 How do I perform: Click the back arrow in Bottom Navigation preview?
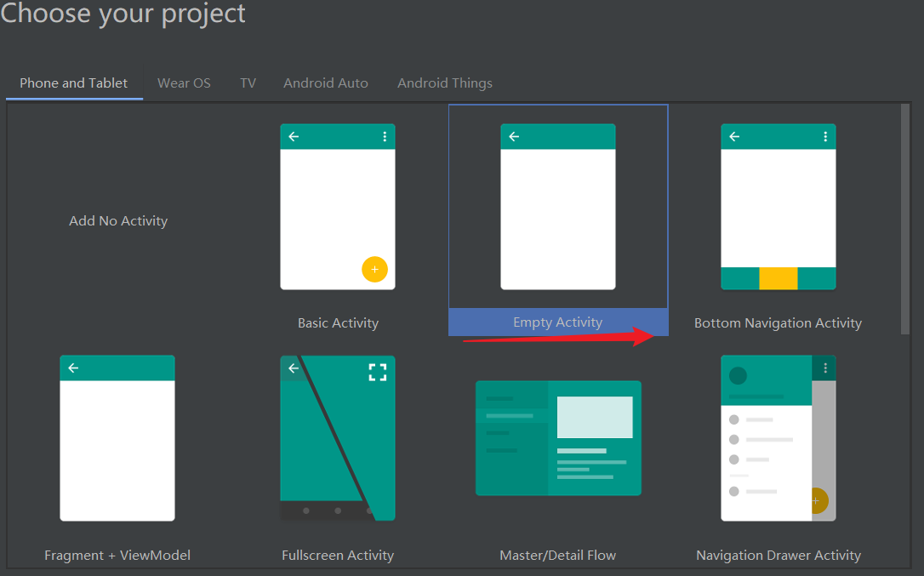point(734,137)
